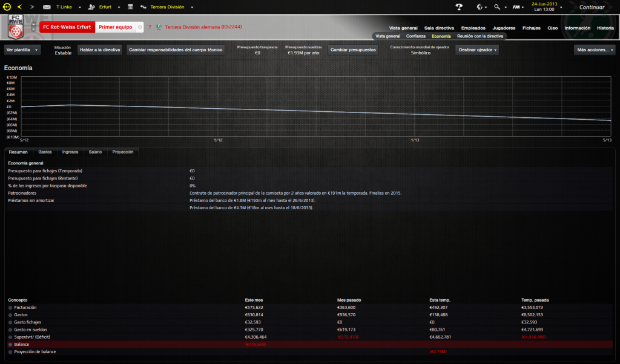Select the Gasto en sueldos radio button

10,330
